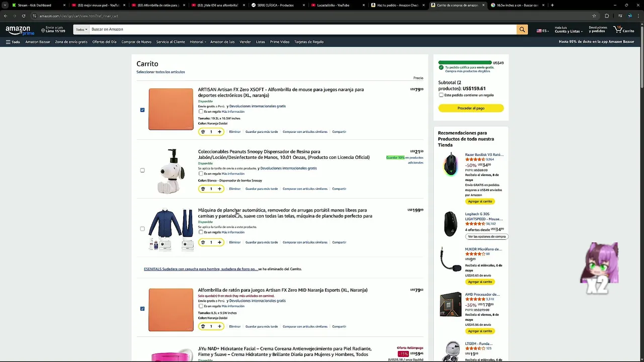Open the Snoopy dispenser product image
The height and width of the screenshot is (362, 644).
[171, 171]
